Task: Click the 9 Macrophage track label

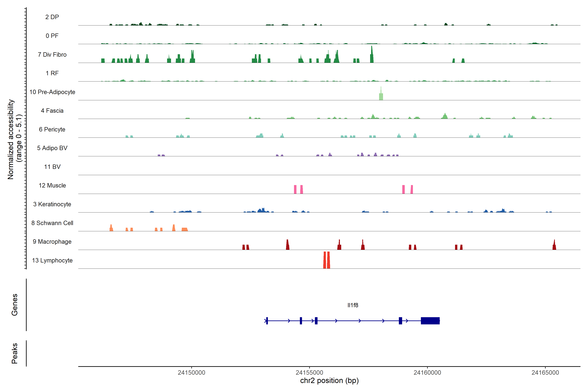Action: pos(52,242)
